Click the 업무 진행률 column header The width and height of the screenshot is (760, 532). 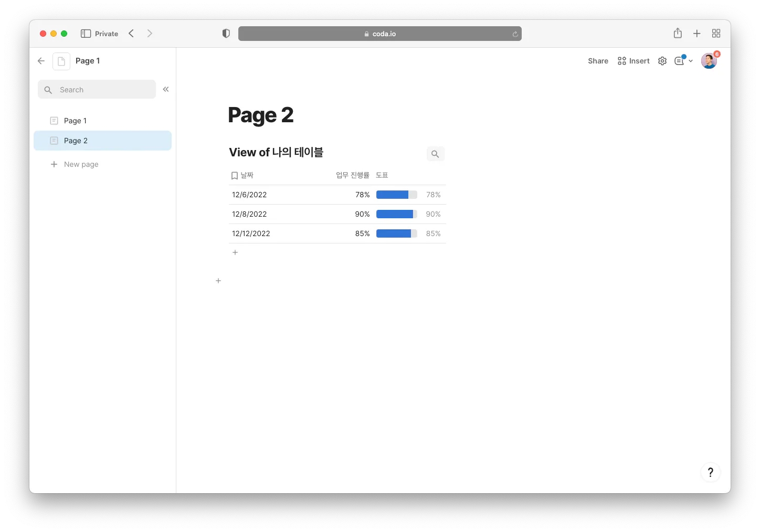pyautogui.click(x=353, y=175)
